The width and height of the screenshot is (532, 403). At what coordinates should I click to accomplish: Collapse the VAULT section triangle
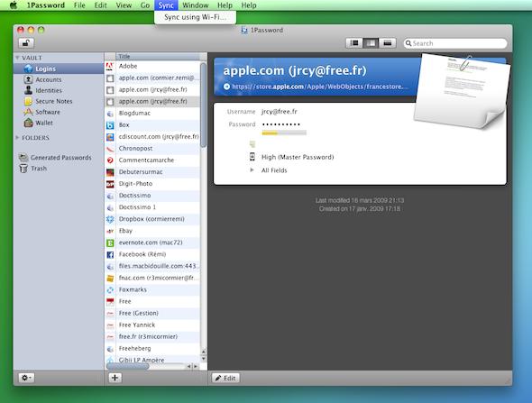click(17, 58)
